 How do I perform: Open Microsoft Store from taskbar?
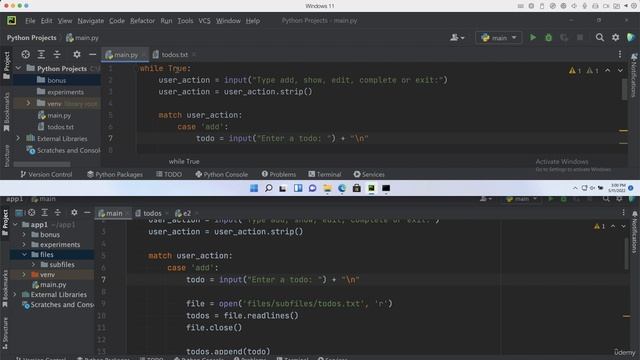(357, 188)
